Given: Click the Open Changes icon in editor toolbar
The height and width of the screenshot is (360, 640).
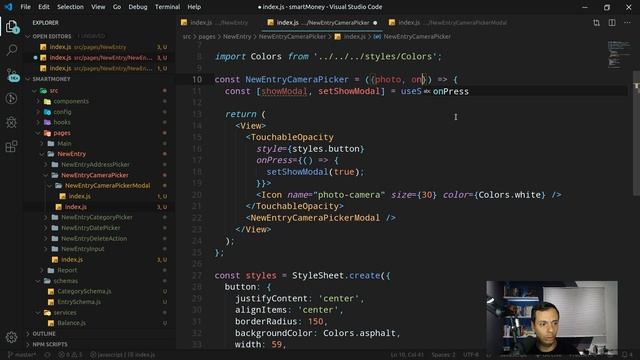Looking at the screenshot, I should (x=596, y=23).
